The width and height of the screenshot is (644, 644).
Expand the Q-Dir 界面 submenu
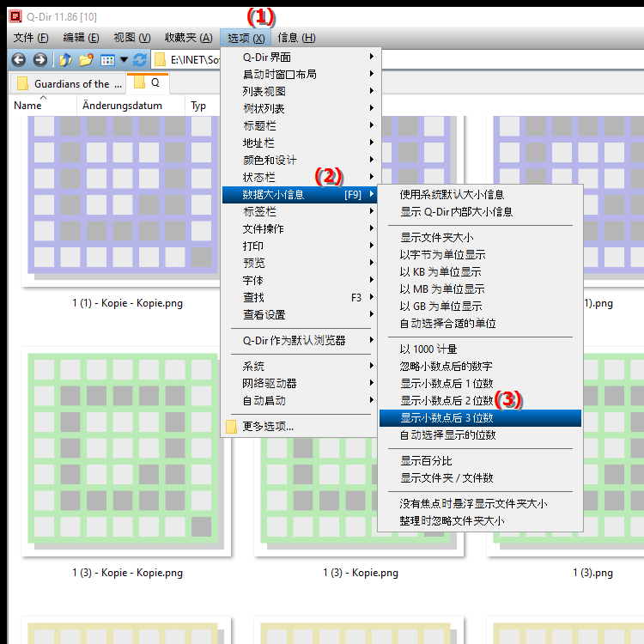pyautogui.click(x=301, y=57)
